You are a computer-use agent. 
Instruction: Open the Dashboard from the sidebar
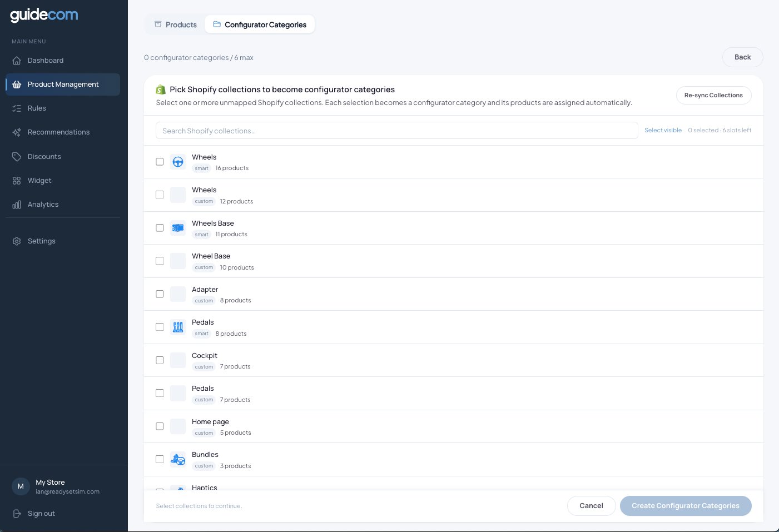pyautogui.click(x=17, y=60)
